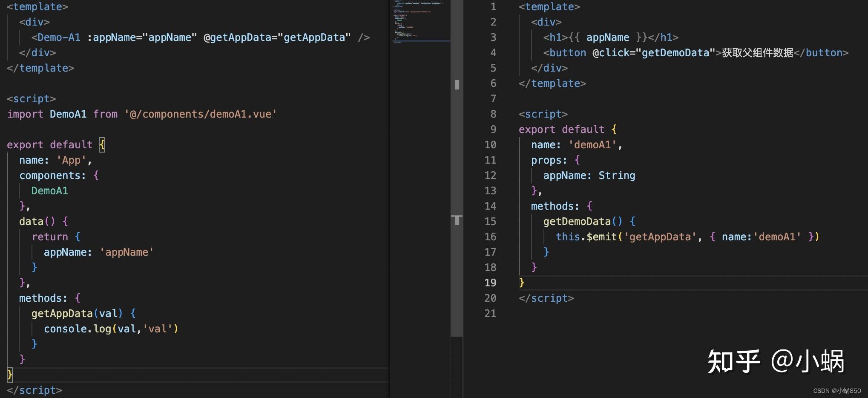This screenshot has width=868, height=398.
Task: Click line number 16 in the right gutter
Action: (490, 237)
